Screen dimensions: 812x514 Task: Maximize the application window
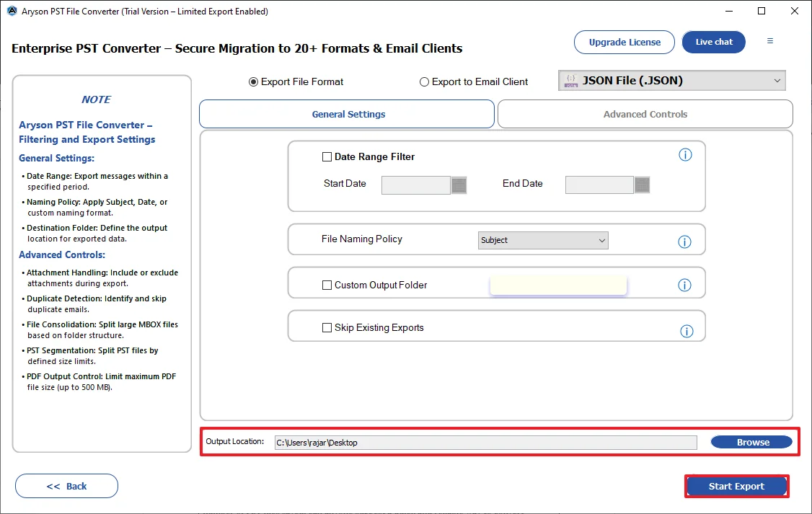(x=762, y=11)
